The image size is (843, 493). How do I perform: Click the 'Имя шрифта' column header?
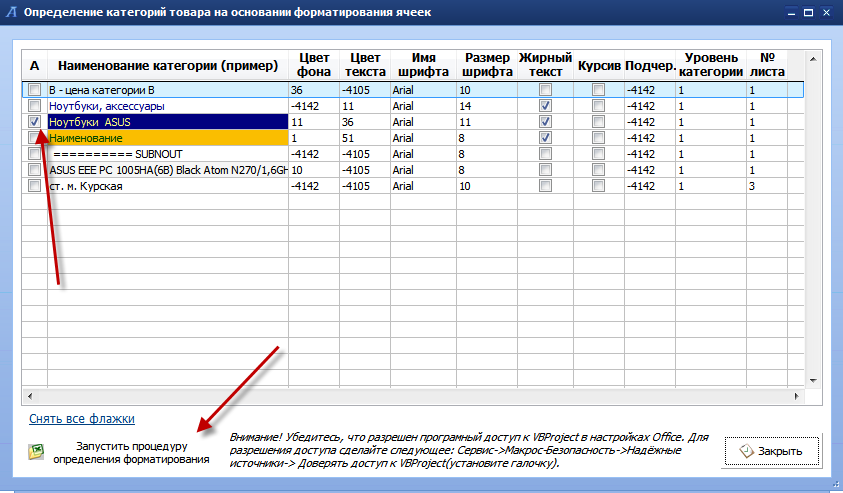coord(423,65)
